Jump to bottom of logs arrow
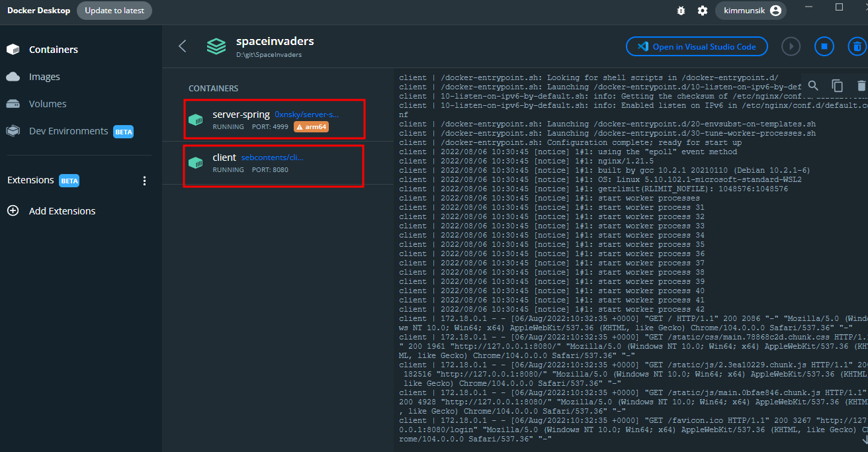The width and height of the screenshot is (868, 452). click(x=864, y=440)
